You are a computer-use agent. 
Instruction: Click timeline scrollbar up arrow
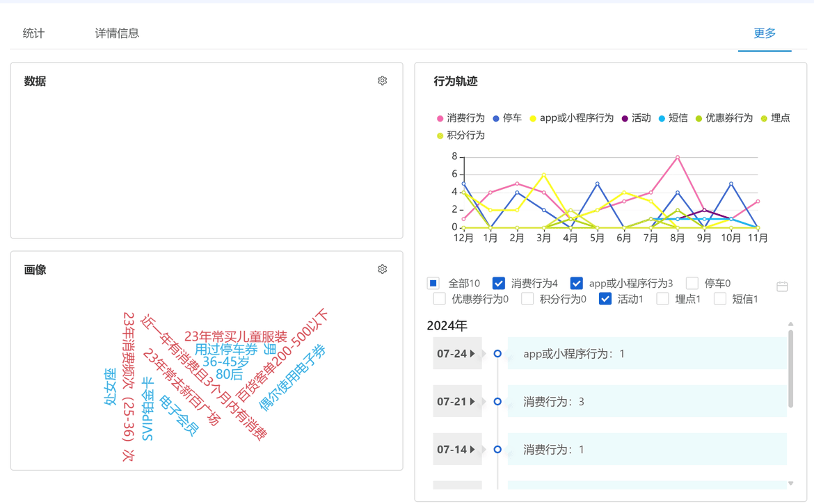coord(790,324)
